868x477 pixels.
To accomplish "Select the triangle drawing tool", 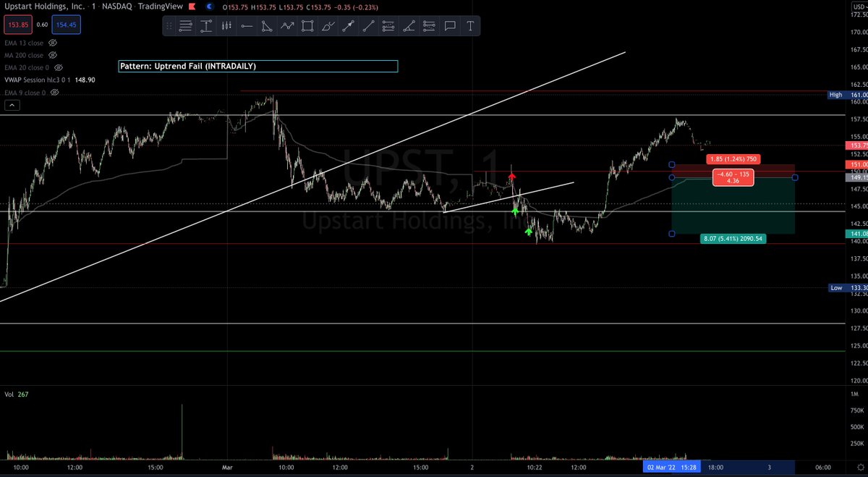I will [267, 26].
